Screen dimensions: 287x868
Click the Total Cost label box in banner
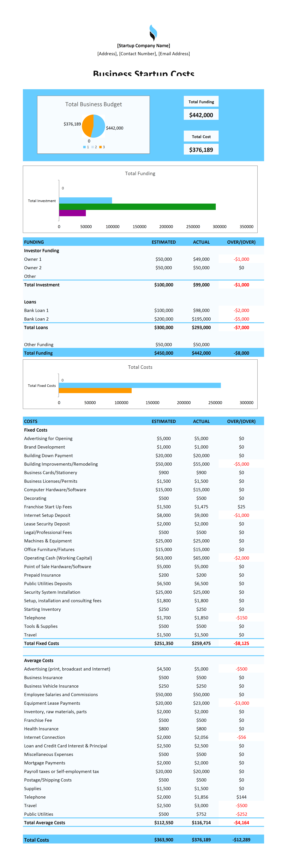coord(201,136)
